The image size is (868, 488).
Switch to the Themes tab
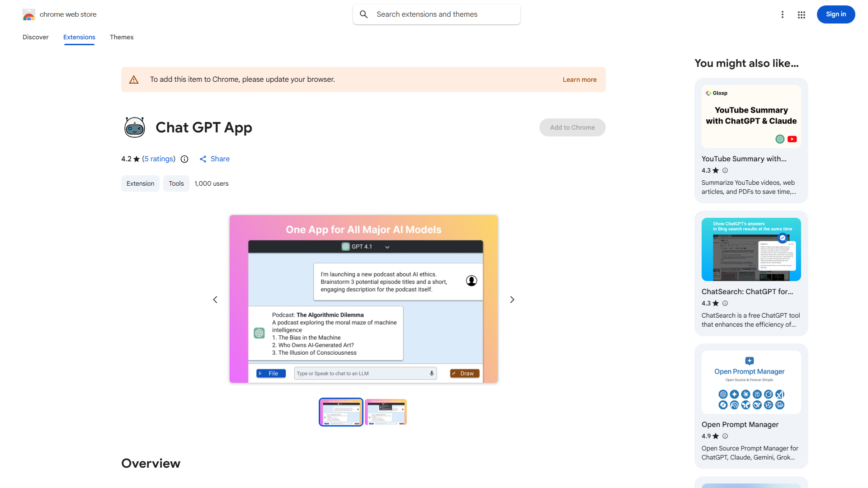click(x=121, y=37)
